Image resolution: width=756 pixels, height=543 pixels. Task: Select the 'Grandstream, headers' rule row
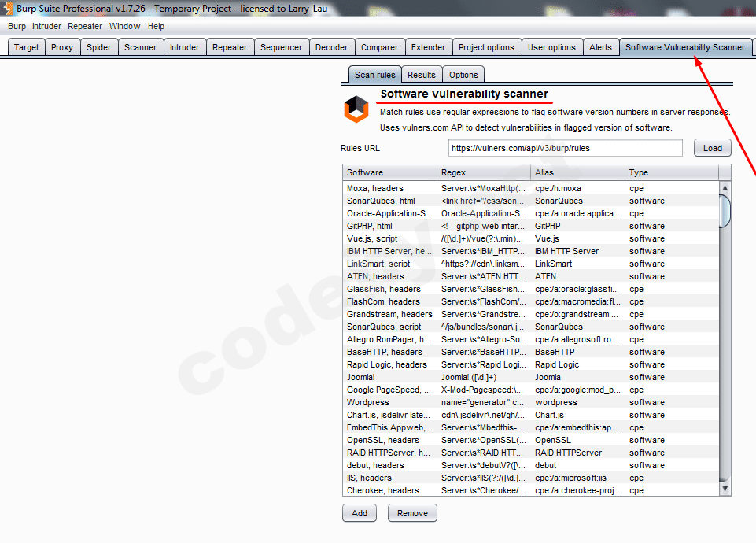pos(530,314)
